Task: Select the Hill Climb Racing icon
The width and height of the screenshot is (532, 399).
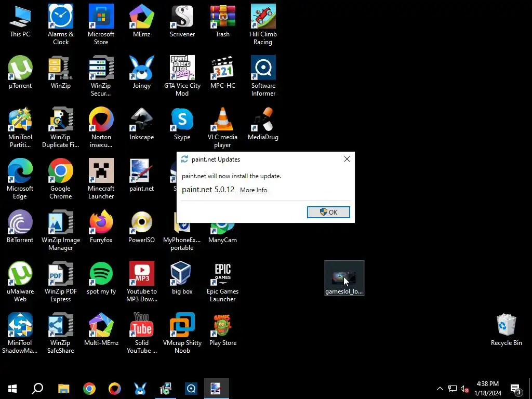Action: coord(263,24)
